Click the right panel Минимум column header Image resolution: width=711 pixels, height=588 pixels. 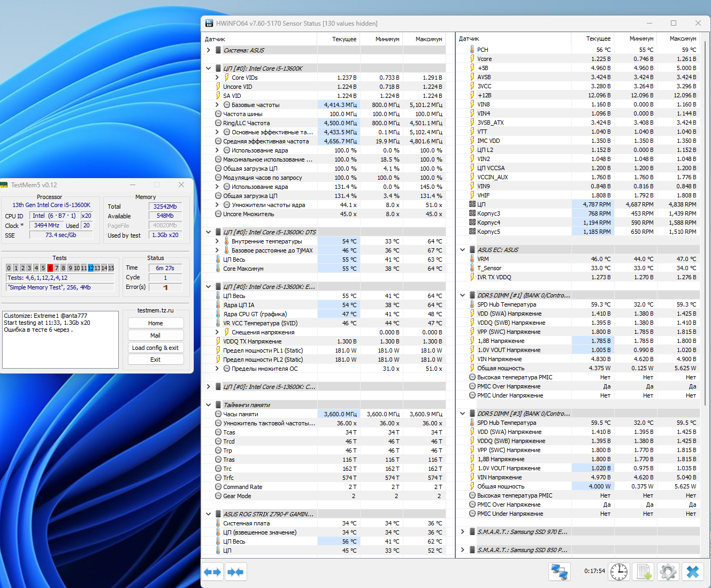tap(636, 39)
